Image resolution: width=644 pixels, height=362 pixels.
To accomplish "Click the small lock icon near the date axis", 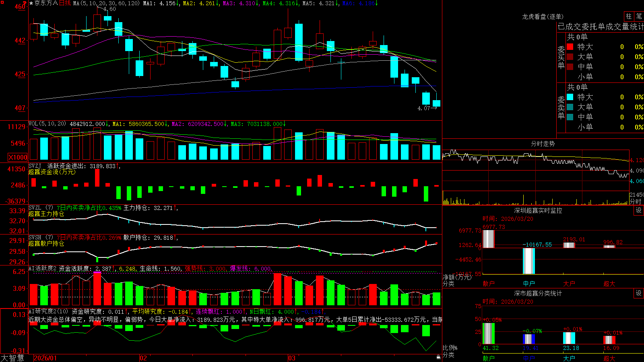I will click(x=438, y=357).
